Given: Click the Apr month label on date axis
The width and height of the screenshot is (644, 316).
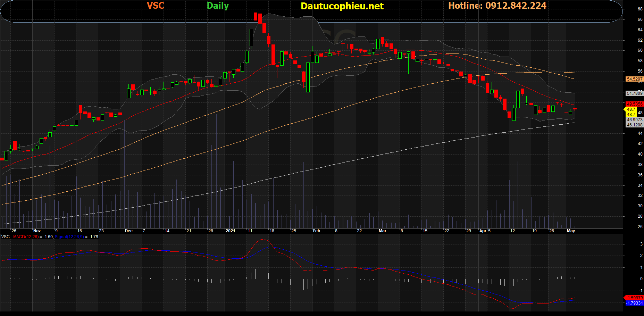Looking at the screenshot, I should 483,231.
